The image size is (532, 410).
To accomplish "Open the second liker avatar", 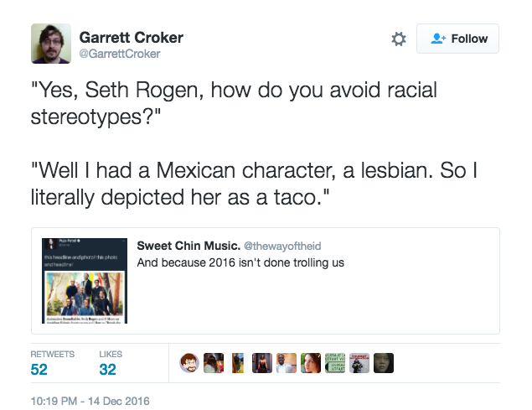I will pos(214,363).
